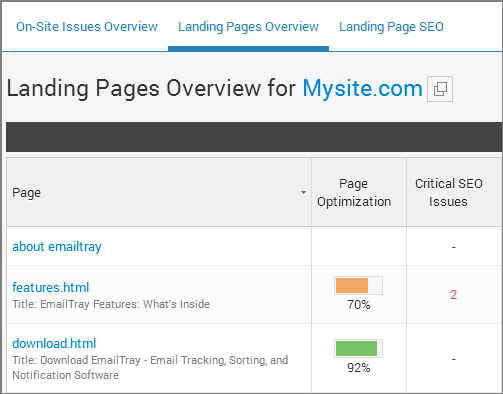Click the dark toolbar bar above table
The width and height of the screenshot is (503, 394).
pyautogui.click(x=254, y=137)
